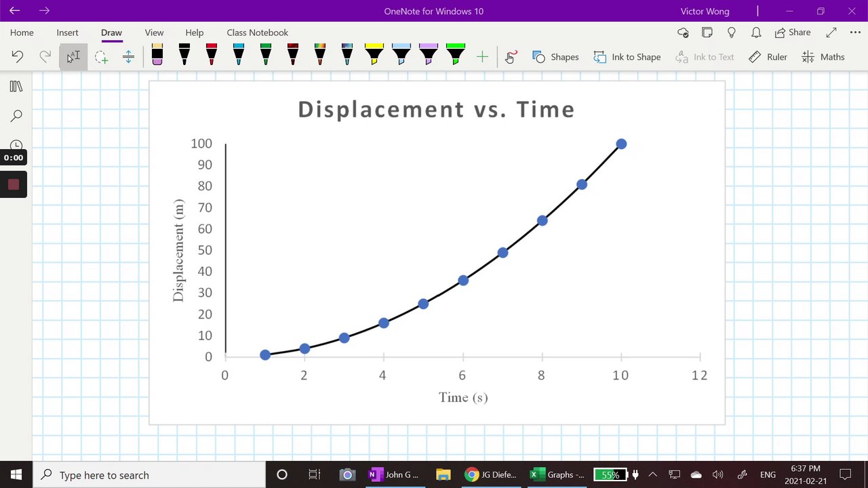Open the Draw tab
The width and height of the screenshot is (868, 488).
pos(111,33)
